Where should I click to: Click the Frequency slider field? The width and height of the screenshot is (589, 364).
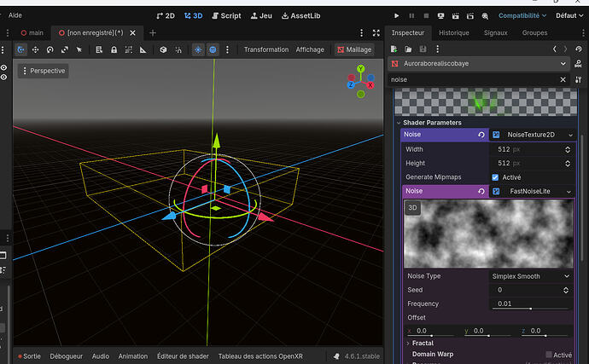pos(530,303)
